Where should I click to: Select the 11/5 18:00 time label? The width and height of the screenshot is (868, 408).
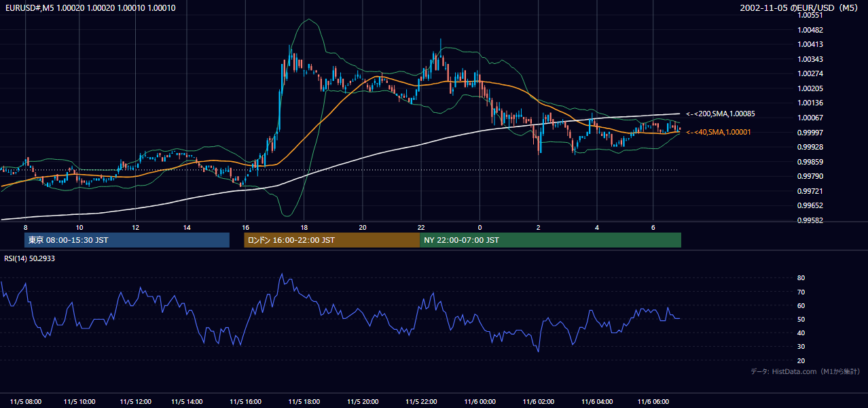pos(304,401)
